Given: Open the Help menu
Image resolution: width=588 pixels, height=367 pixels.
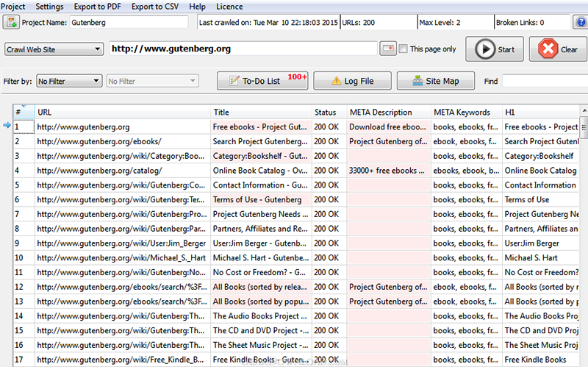Looking at the screenshot, I should tap(197, 7).
